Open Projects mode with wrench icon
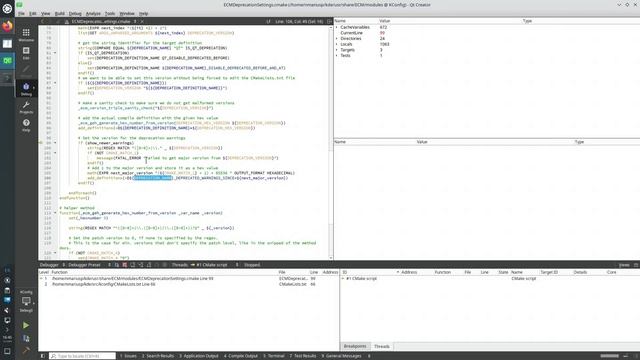Image resolution: width=640 pixels, height=360 pixels. tap(26, 107)
